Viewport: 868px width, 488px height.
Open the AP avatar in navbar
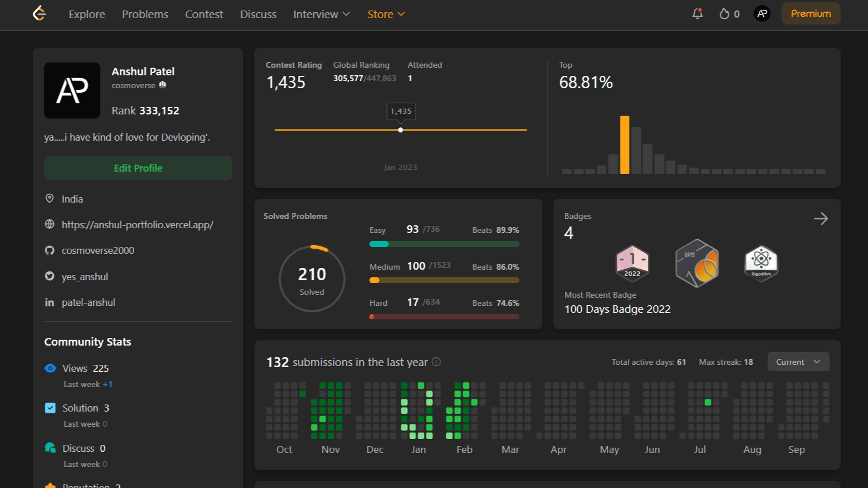click(762, 13)
